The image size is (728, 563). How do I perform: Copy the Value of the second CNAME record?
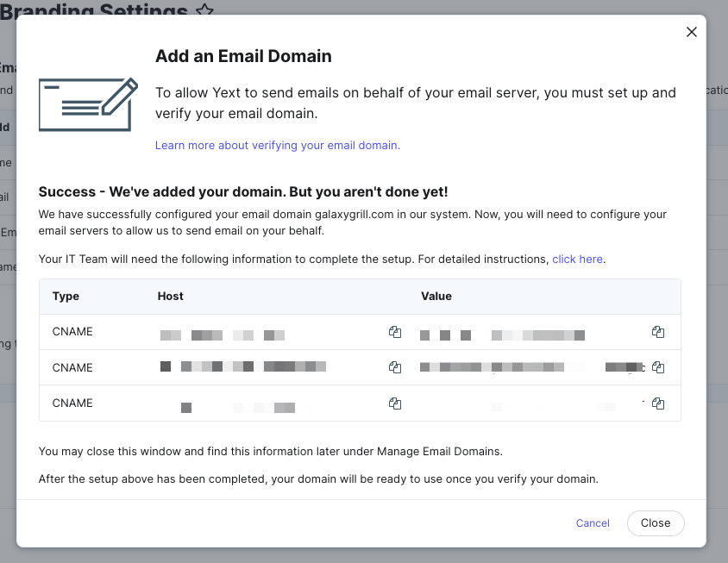(x=658, y=367)
